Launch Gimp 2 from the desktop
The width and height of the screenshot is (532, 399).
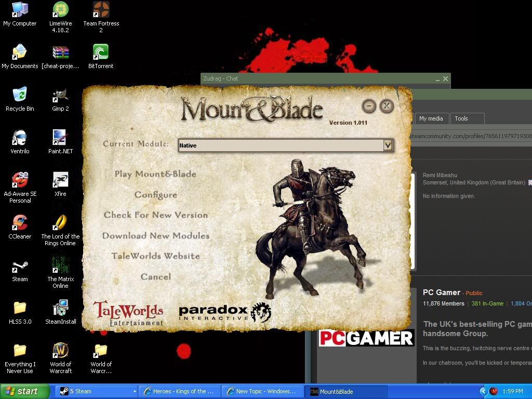(60, 96)
